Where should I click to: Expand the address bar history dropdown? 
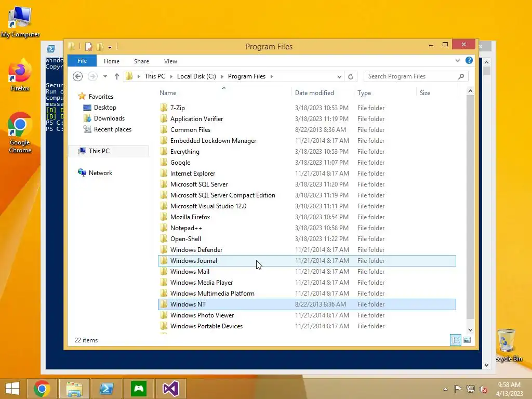coord(339,77)
